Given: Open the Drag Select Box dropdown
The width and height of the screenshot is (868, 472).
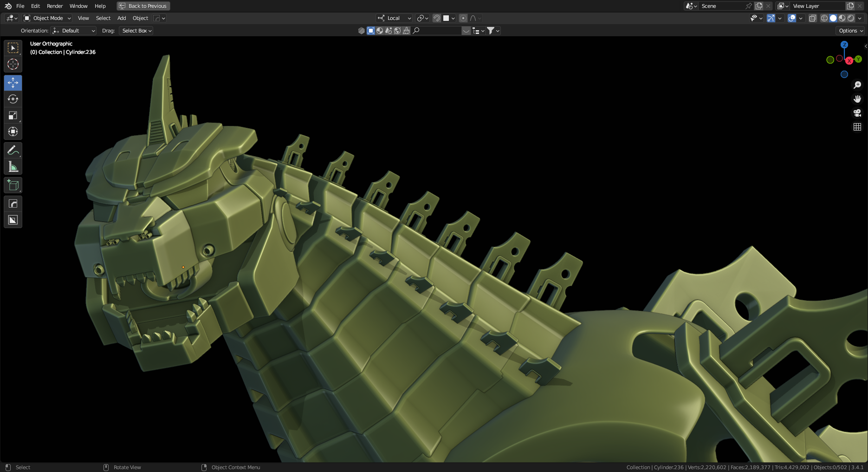Looking at the screenshot, I should click(x=136, y=31).
